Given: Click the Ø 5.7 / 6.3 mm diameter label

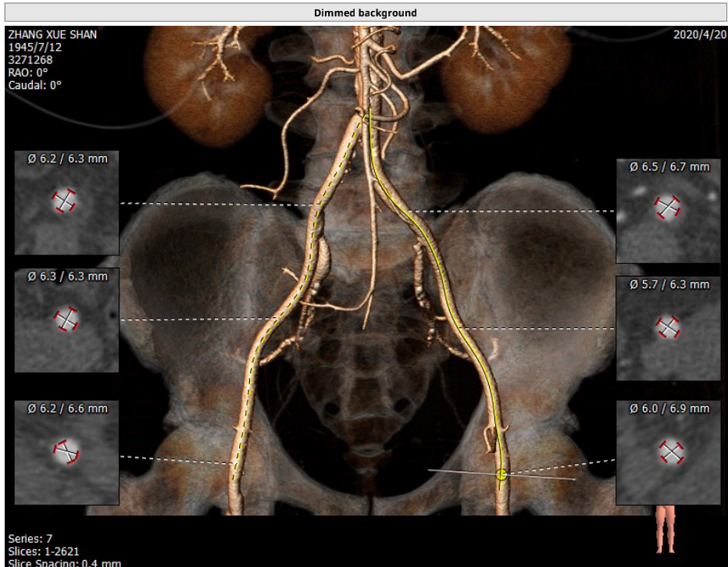Looking at the screenshot, I should click(669, 284).
